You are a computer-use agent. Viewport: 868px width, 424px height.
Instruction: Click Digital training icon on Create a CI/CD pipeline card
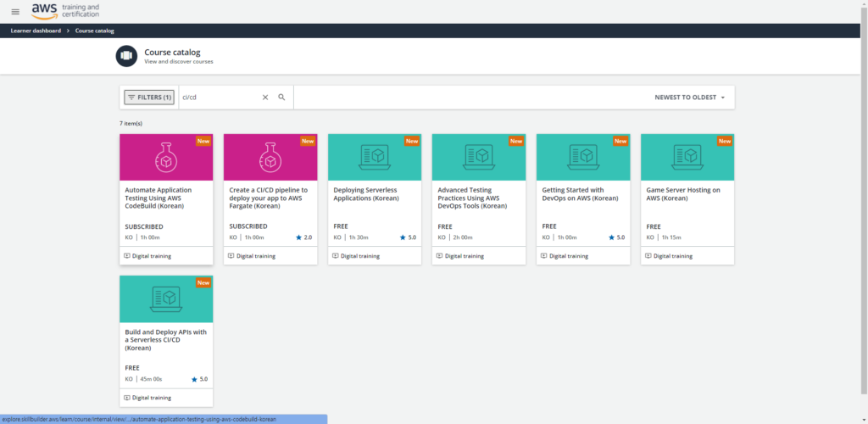[x=231, y=256]
